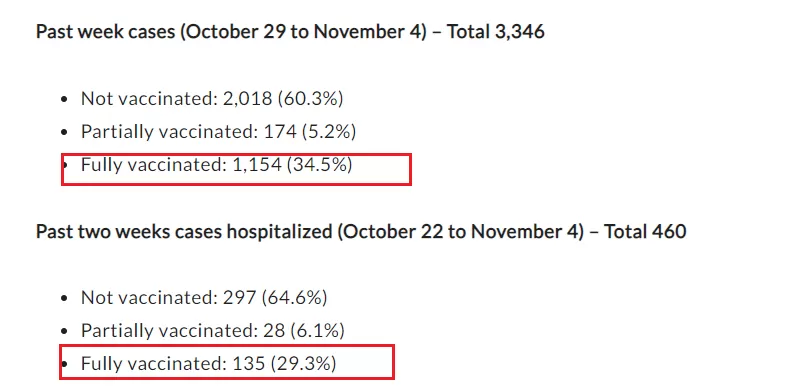The width and height of the screenshot is (789, 391).
Task: Click Not vaccinated: 297 (64.6%) line
Action: pyautogui.click(x=204, y=297)
